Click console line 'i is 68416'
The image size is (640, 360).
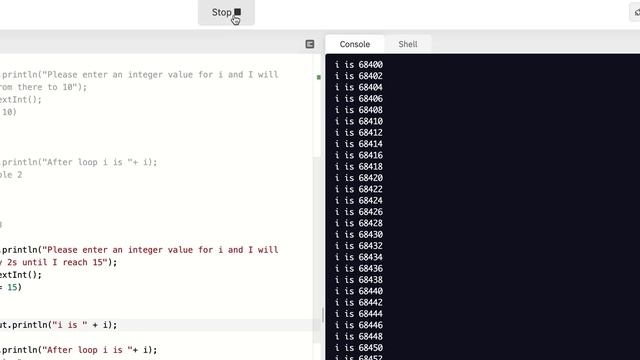point(359,155)
